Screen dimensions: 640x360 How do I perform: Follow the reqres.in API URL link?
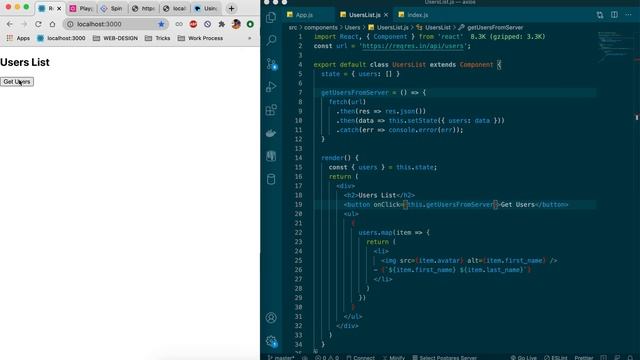point(413,46)
